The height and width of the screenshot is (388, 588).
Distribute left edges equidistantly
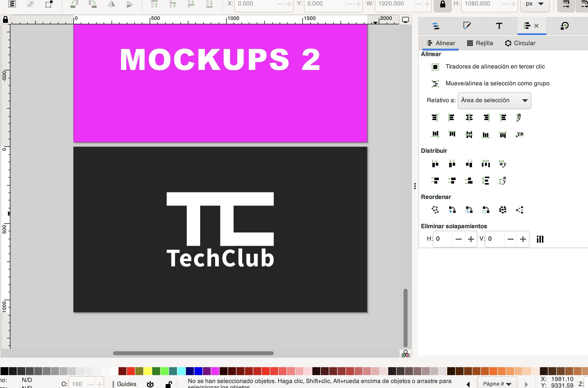coord(435,163)
